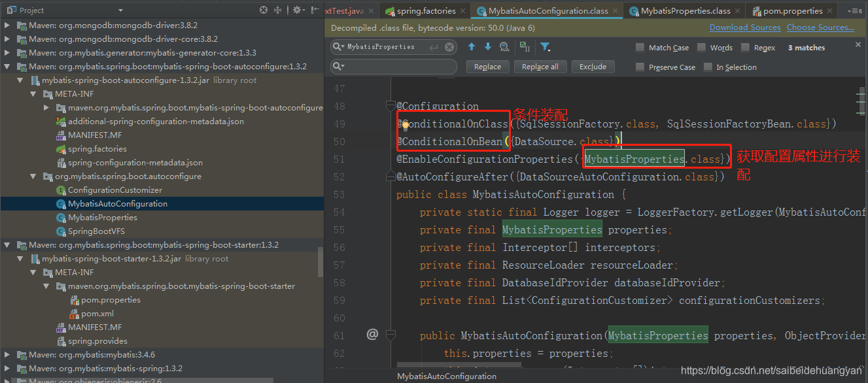Click the fold marker at line 48

[391, 105]
